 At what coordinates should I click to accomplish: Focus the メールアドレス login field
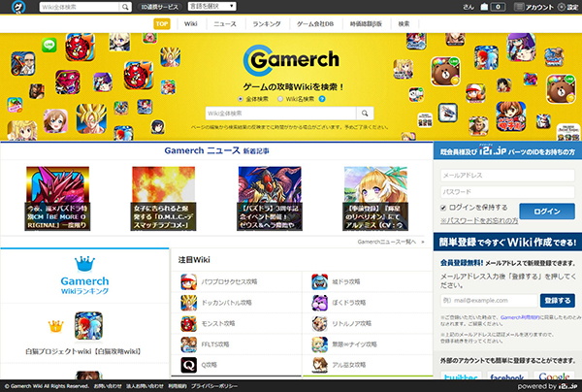tap(507, 176)
